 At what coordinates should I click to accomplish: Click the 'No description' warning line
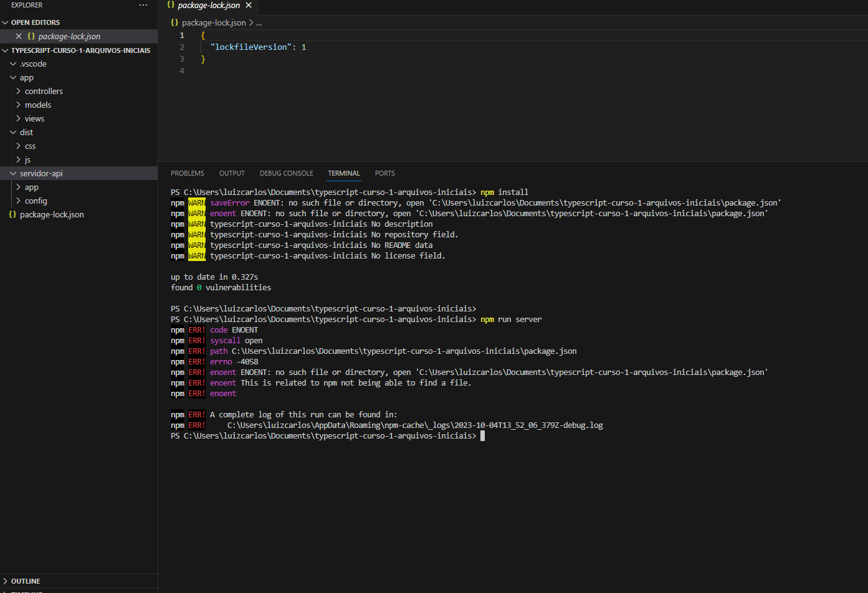coord(302,224)
